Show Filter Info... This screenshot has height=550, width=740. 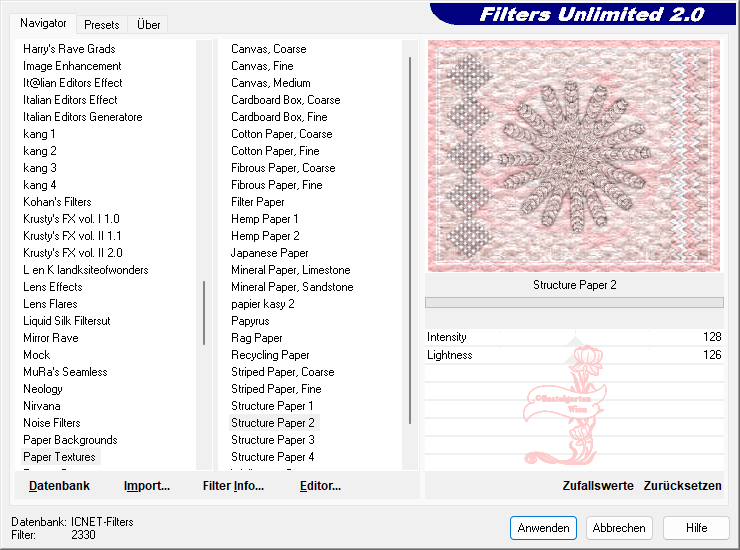[x=233, y=486]
